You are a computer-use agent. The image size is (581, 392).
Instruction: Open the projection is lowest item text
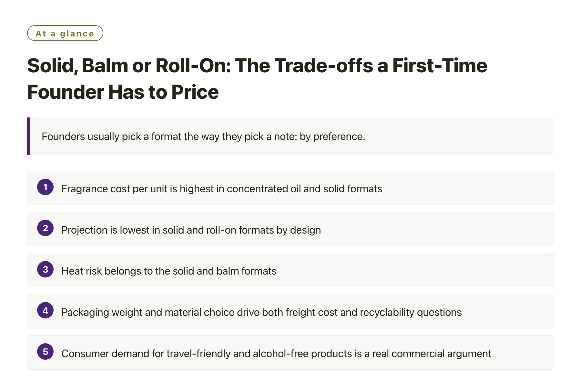tap(191, 230)
